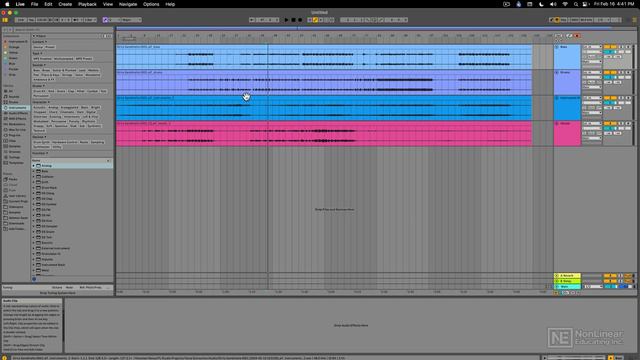Click the Stop transport button
Image resolution: width=640 pixels, height=360 pixels.
coord(293,20)
